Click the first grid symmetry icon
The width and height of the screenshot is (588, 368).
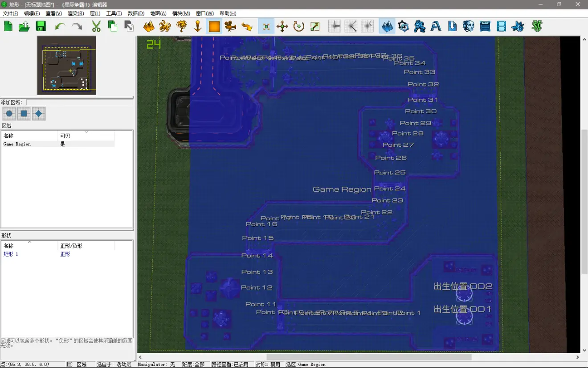(x=335, y=26)
